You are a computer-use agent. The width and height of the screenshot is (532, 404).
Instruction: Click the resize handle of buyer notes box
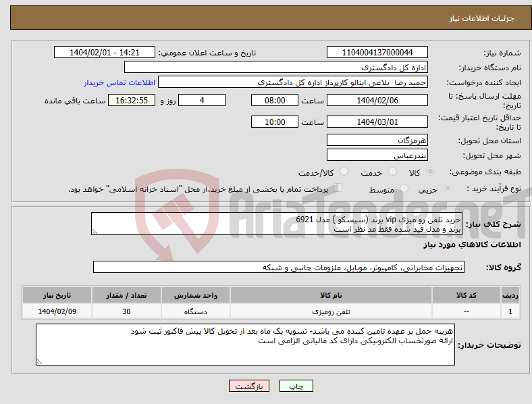pyautogui.click(x=39, y=362)
